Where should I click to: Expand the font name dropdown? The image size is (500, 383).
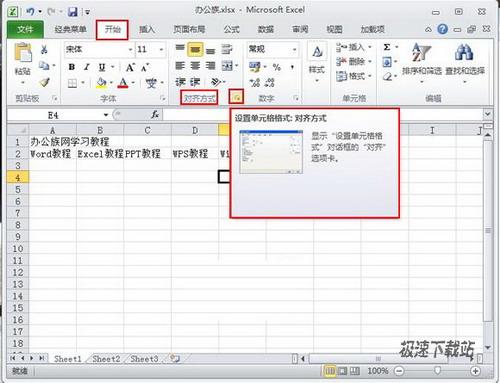[130, 50]
